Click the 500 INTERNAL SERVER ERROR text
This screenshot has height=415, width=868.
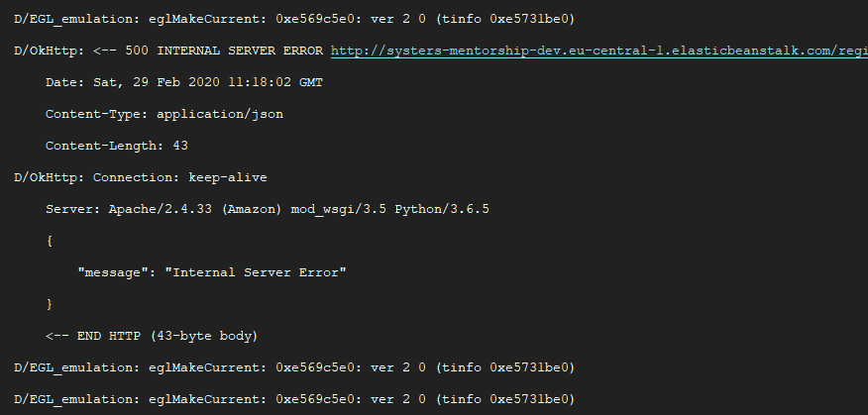point(224,51)
